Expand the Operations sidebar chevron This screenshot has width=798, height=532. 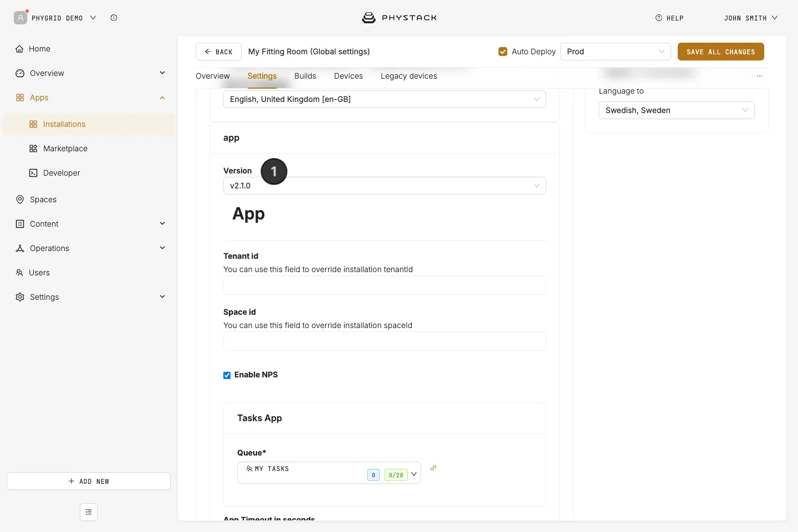162,248
